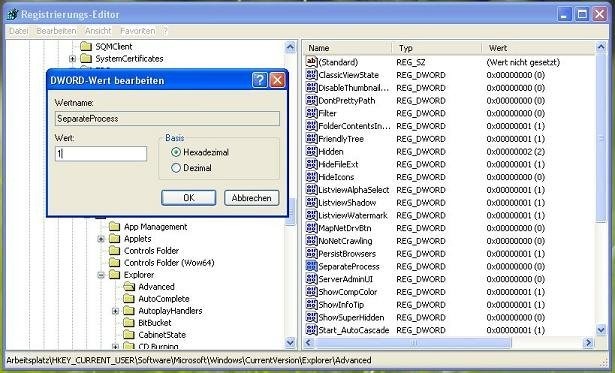Open the ? help menu
Image resolution: width=615 pixels, height=373 pixels.
click(x=165, y=31)
